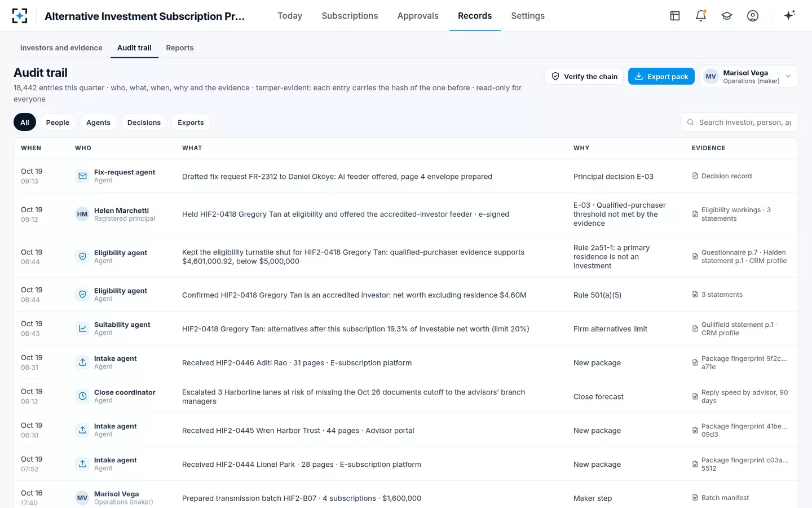The height and width of the screenshot is (508, 812).
Task: Select the Received HIF2-0445 Wren Harbor Trust entry
Action: click(x=406, y=430)
